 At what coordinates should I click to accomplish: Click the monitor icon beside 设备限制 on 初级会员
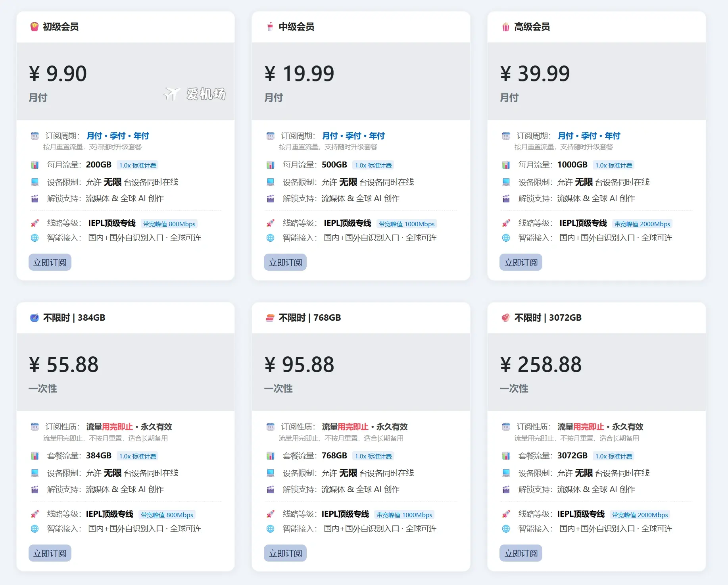point(35,182)
